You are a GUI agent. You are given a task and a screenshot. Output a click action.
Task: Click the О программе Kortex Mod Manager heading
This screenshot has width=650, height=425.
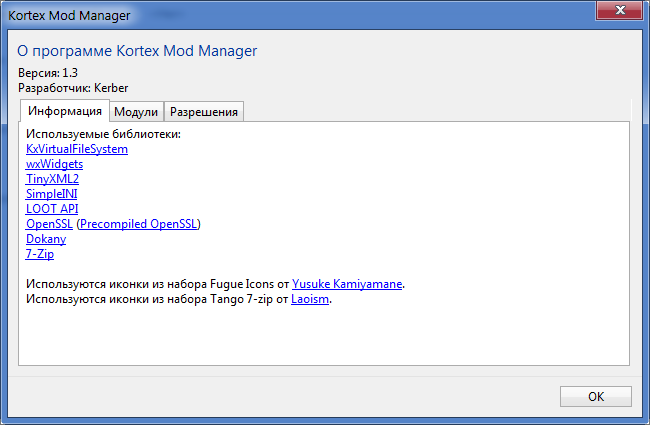point(145,50)
